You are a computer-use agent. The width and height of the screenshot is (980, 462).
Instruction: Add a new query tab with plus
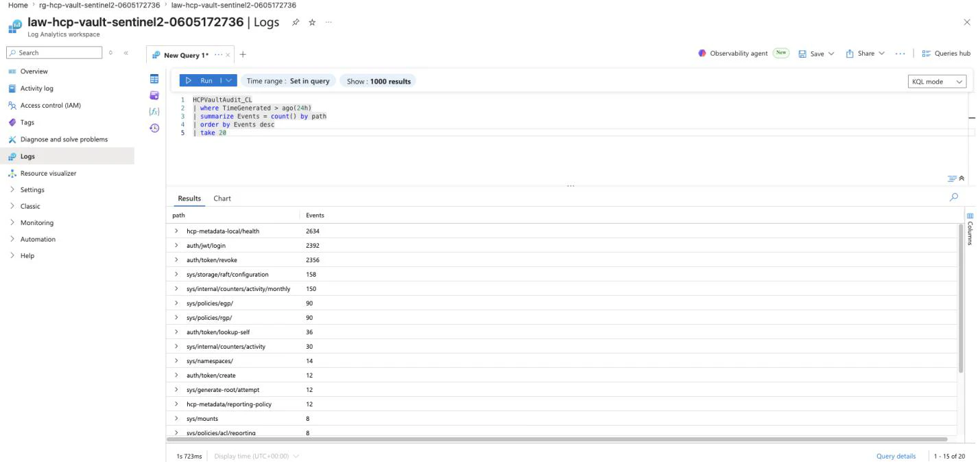243,55
